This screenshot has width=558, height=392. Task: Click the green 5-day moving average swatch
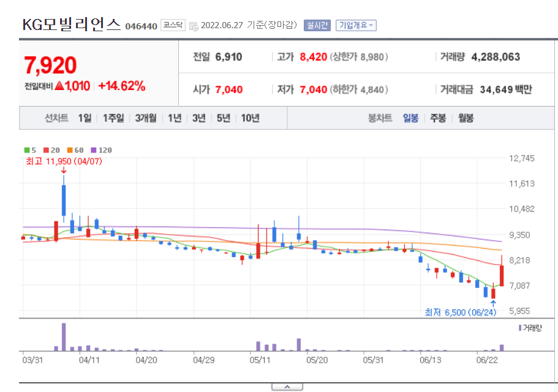pos(27,150)
